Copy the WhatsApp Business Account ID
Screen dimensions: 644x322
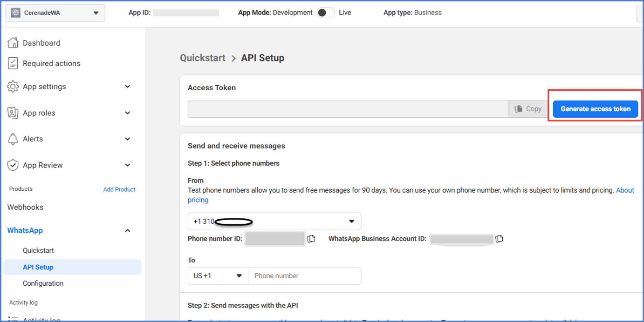click(499, 239)
